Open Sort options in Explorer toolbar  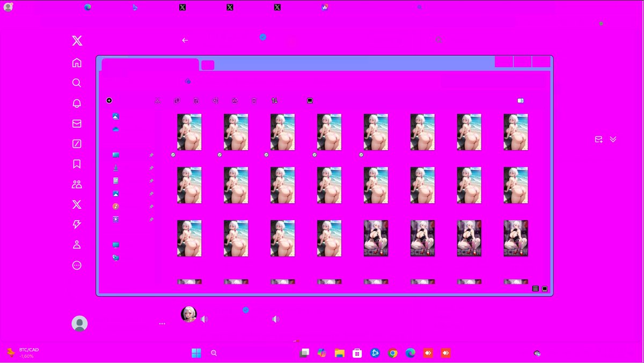coord(275,100)
